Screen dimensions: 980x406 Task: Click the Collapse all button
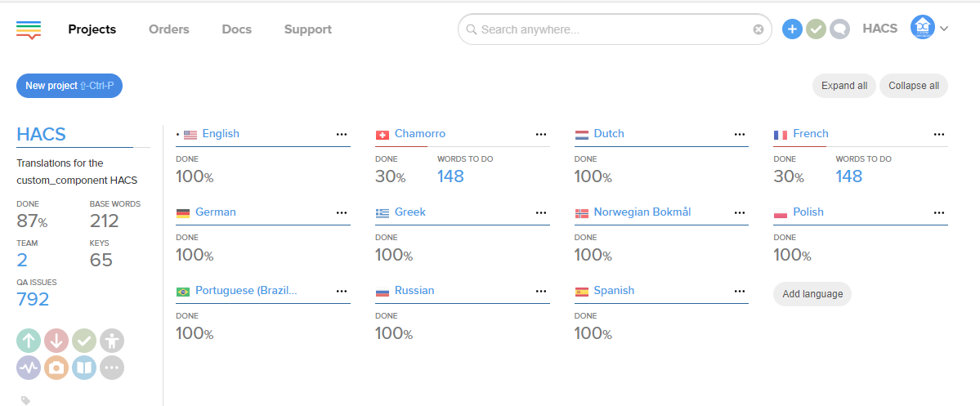[x=913, y=86]
